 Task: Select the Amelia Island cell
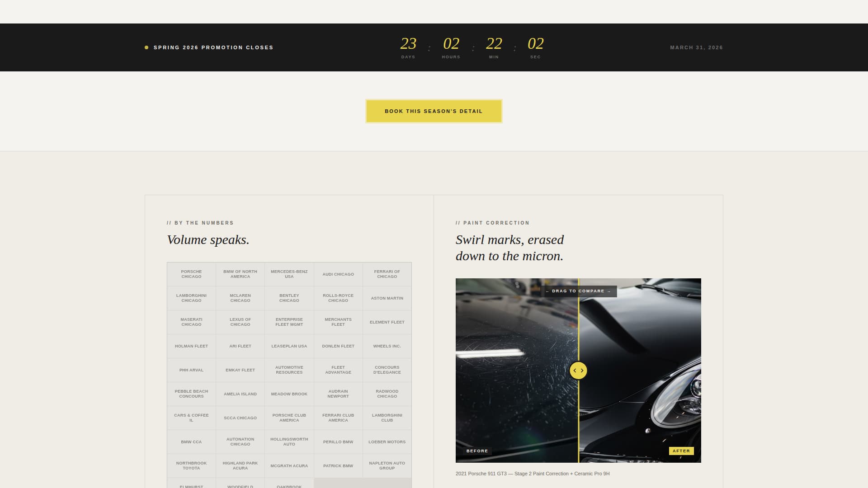click(x=240, y=394)
